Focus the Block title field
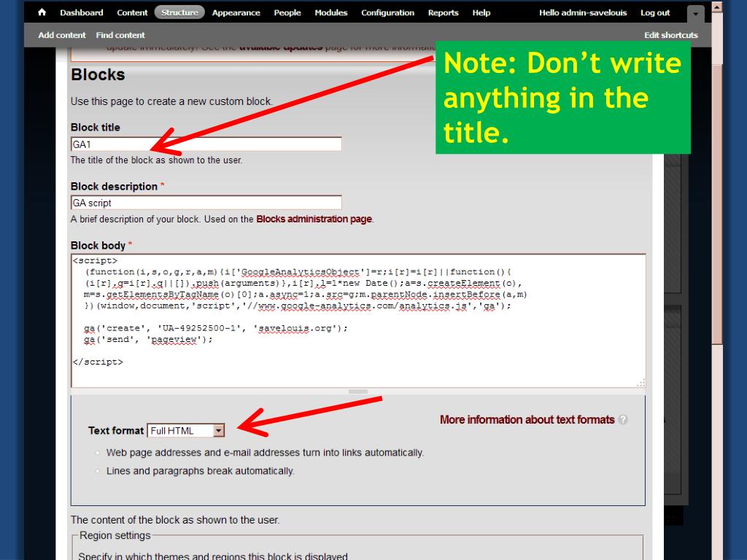This screenshot has height=560, width=747. [206, 144]
